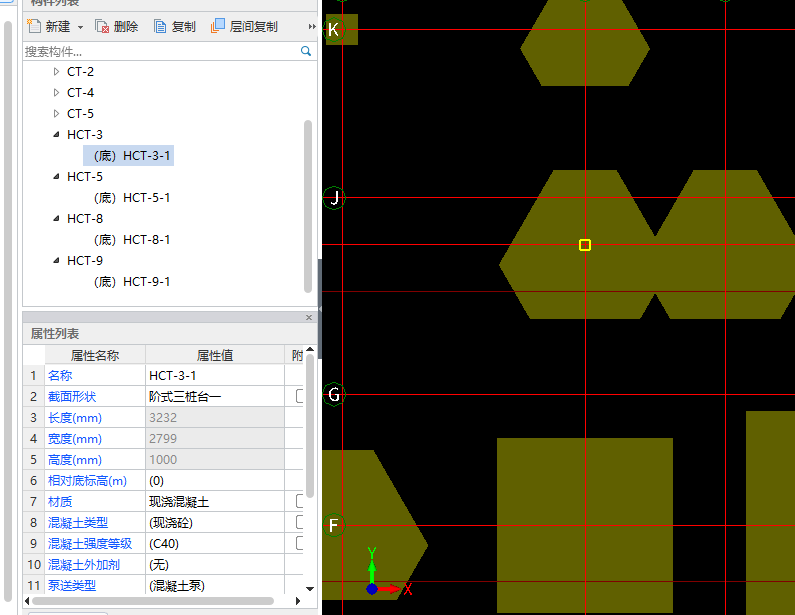The image size is (795, 615).
Task: Select CT-2 label in component tree
Action: pos(80,71)
